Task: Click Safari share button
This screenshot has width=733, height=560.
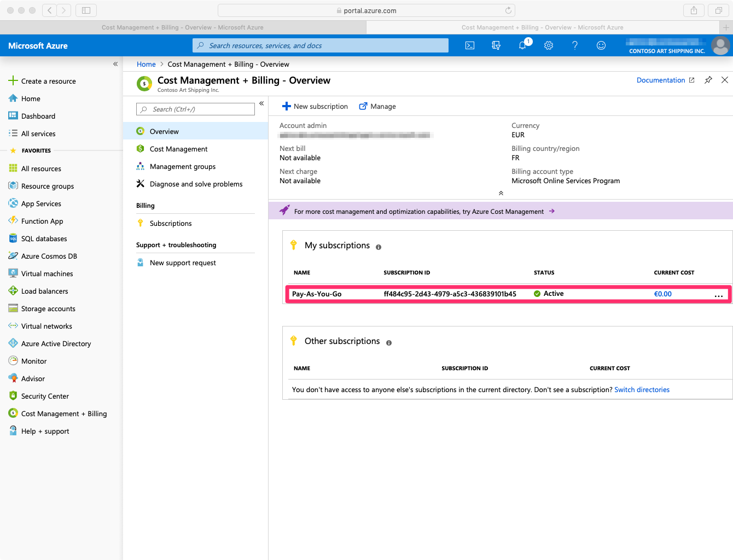Action: [x=694, y=10]
